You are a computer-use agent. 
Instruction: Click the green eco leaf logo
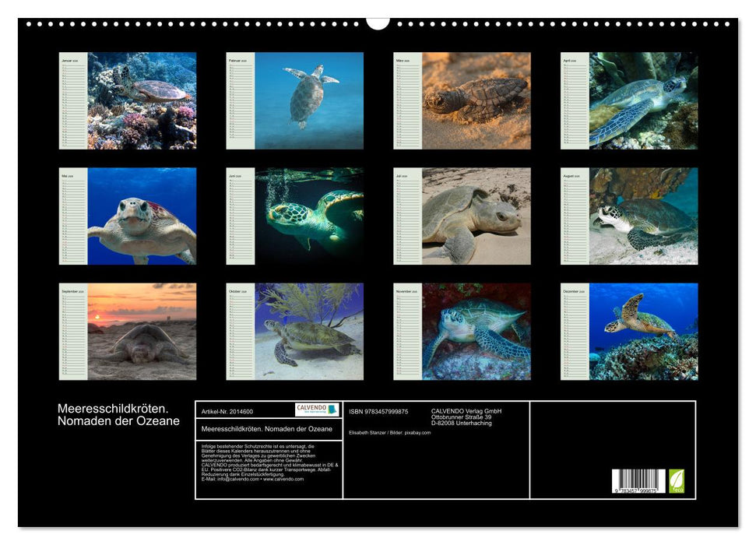pos(677,480)
